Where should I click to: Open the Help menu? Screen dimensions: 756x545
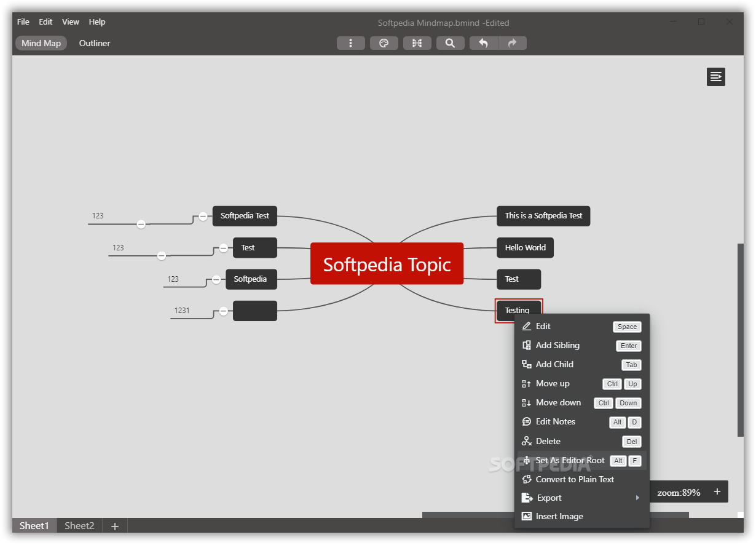click(97, 22)
